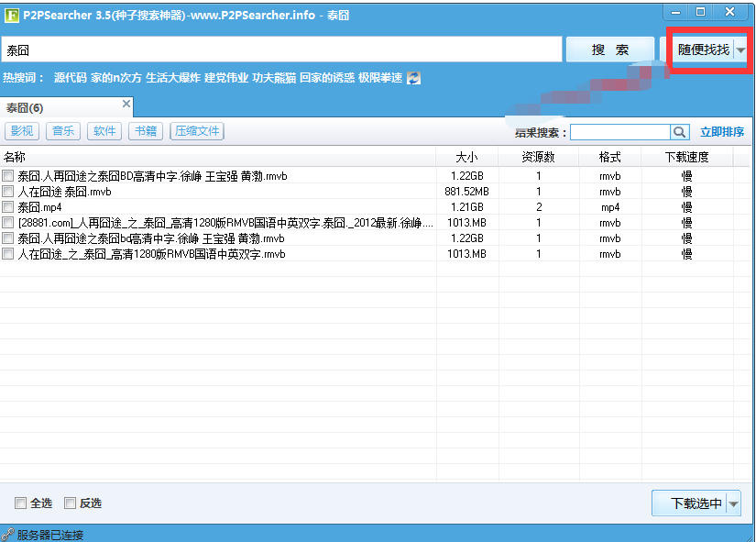
Task: Filter results by 音乐 category
Action: [63, 131]
